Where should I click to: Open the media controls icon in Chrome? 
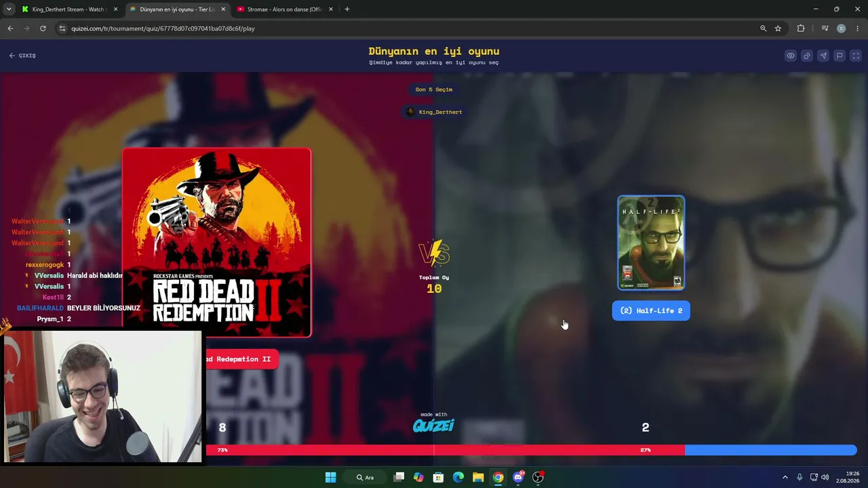(x=825, y=28)
